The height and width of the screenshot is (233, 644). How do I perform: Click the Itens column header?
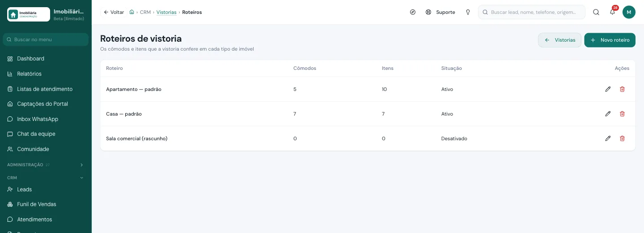[x=388, y=68]
